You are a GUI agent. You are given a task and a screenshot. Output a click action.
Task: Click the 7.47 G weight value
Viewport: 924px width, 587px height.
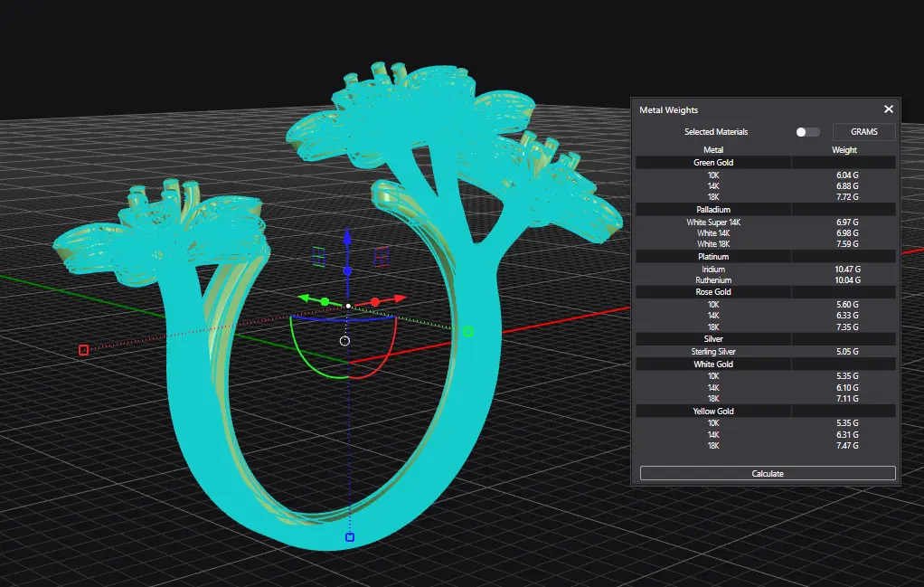[x=847, y=446]
